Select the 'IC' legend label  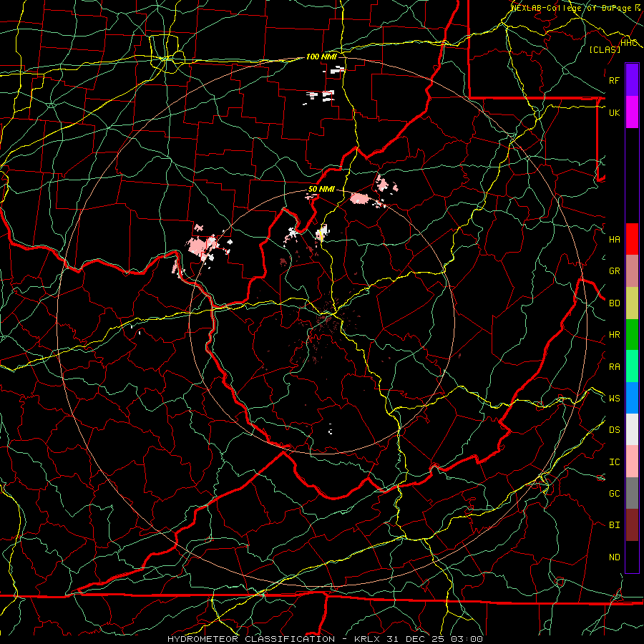pyautogui.click(x=614, y=462)
